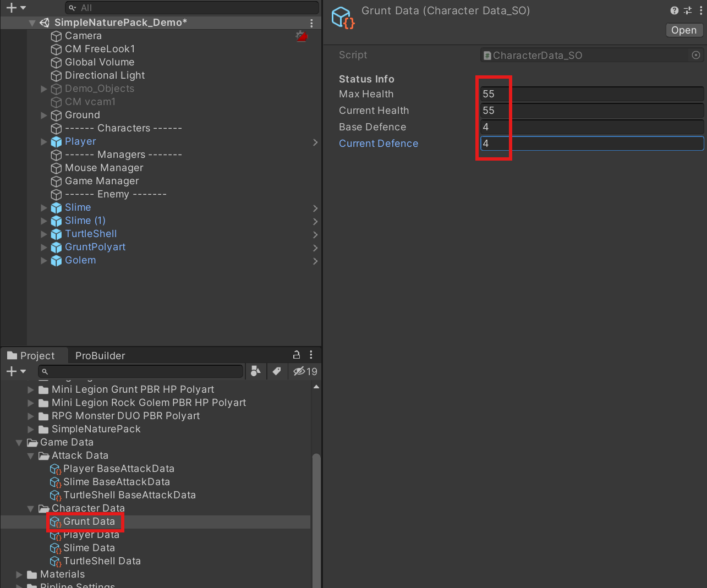Collapse the Character Data folder
The width and height of the screenshot is (707, 588).
tap(31, 509)
